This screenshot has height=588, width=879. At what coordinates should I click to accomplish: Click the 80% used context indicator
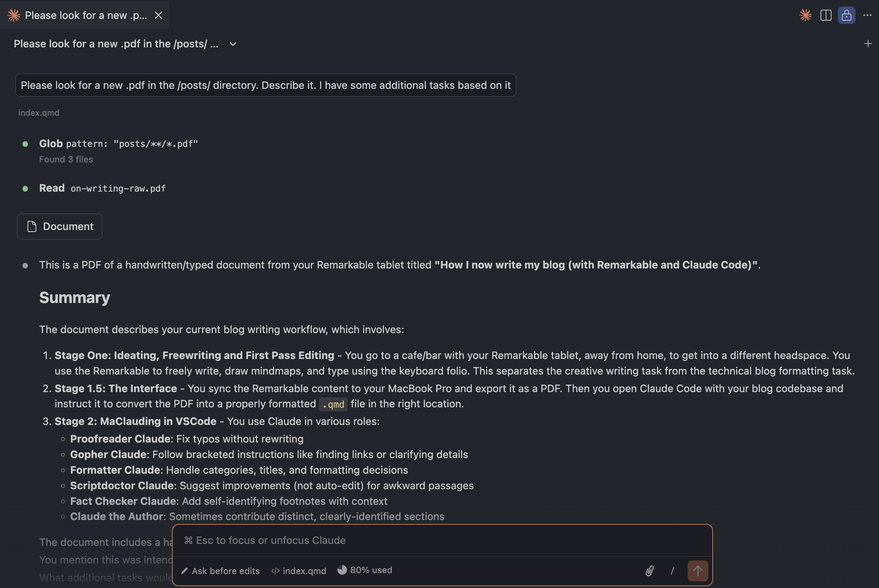click(x=365, y=570)
